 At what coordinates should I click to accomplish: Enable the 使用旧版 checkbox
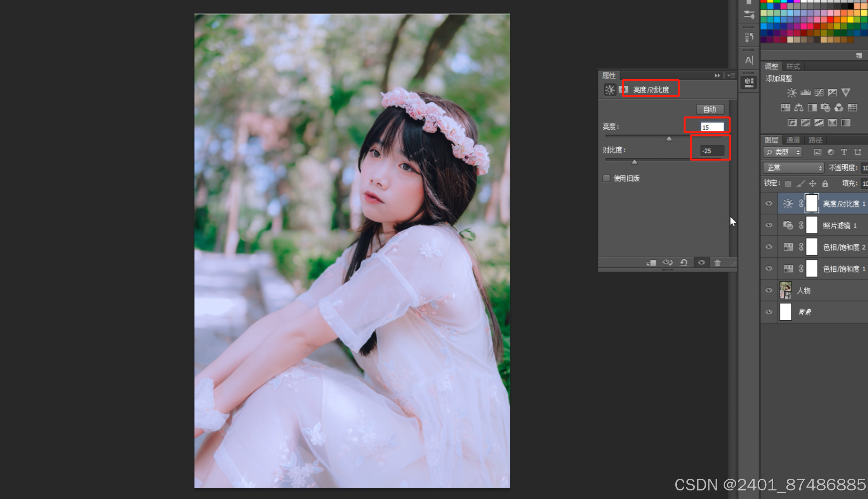click(x=606, y=178)
